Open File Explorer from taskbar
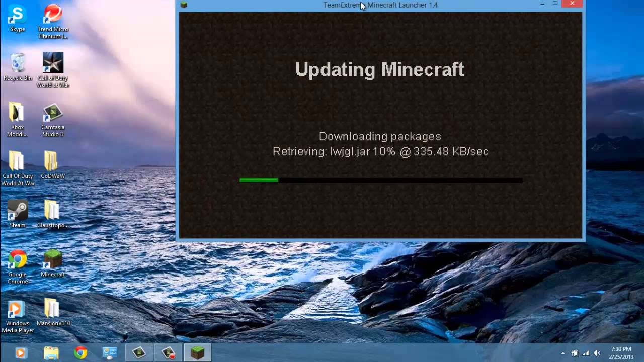Screen dimensions: 644x362 pos(51,353)
